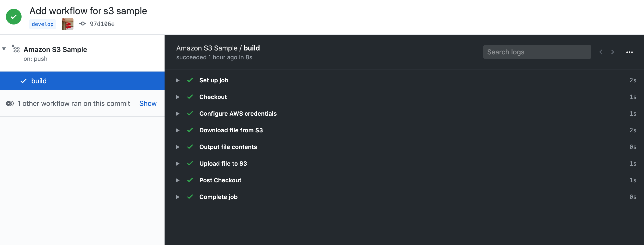The height and width of the screenshot is (245, 644).
Task: Click the green check beside Set up job
Action: (190, 80)
